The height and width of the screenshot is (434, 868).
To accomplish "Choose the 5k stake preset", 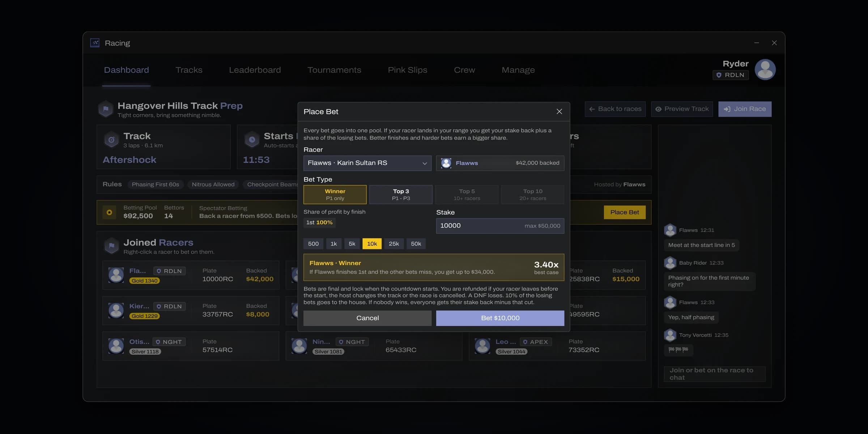I will click(352, 244).
